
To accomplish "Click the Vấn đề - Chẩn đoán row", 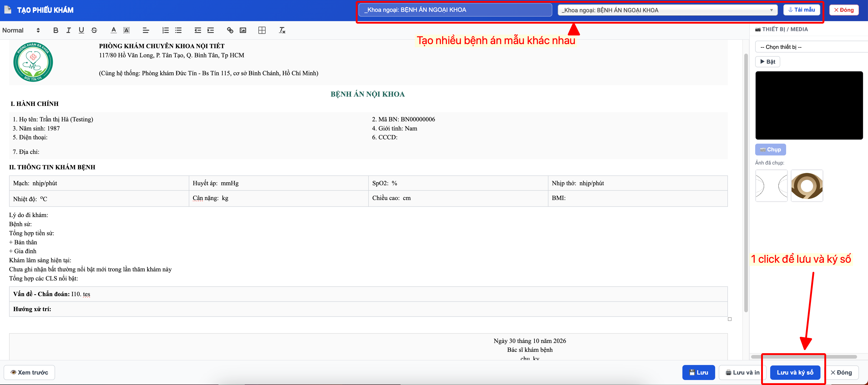I will (368, 294).
